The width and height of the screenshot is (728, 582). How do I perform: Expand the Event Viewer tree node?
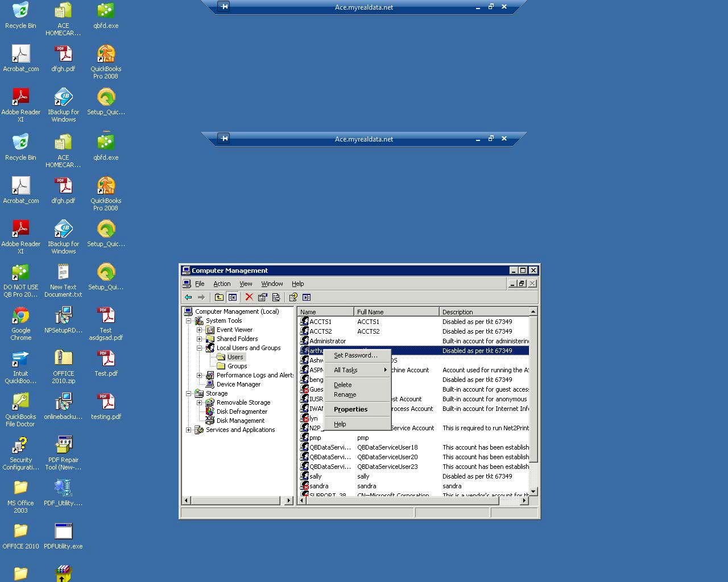pos(200,330)
